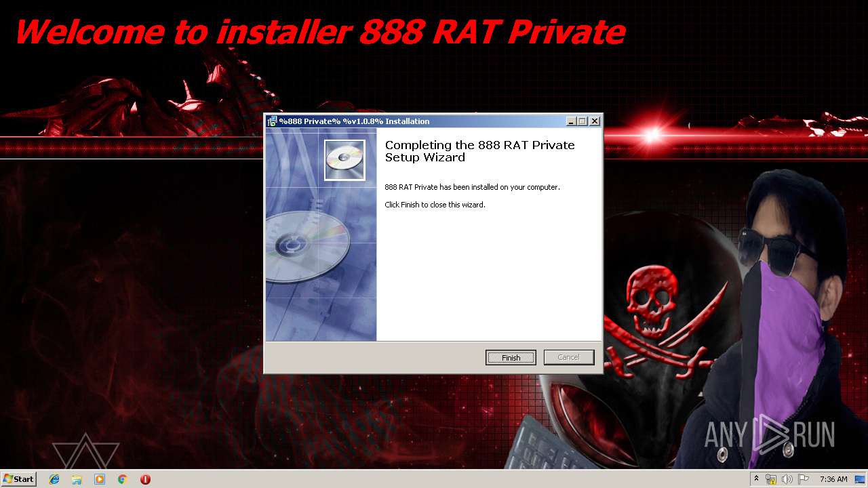868x488 pixels.
Task: Open Windows Explorer folder icon in taskbar
Action: click(x=77, y=479)
